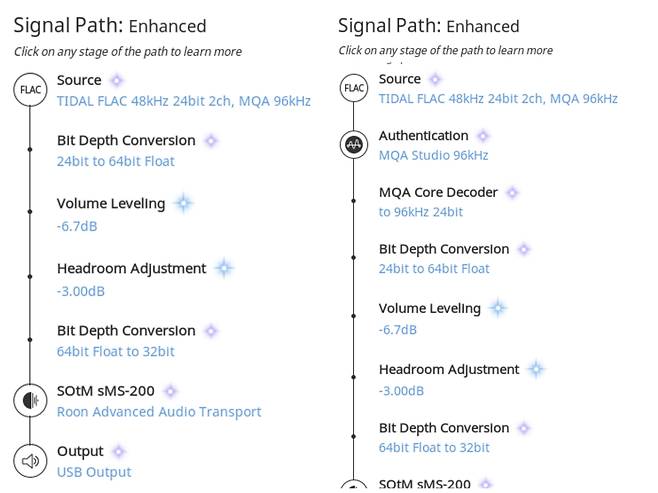Click 'Roon Advanced Audio Transport' text

click(159, 411)
